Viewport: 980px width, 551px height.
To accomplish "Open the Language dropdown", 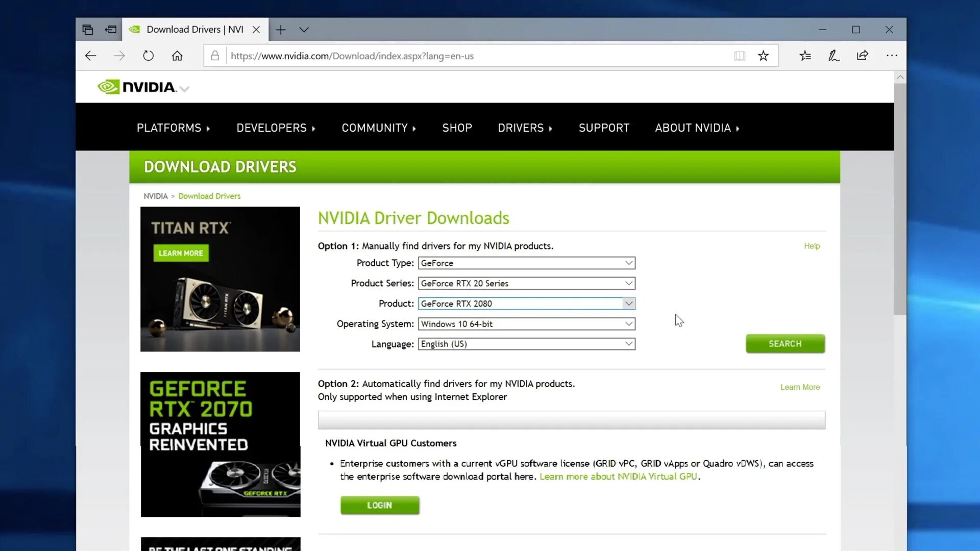I will point(526,344).
